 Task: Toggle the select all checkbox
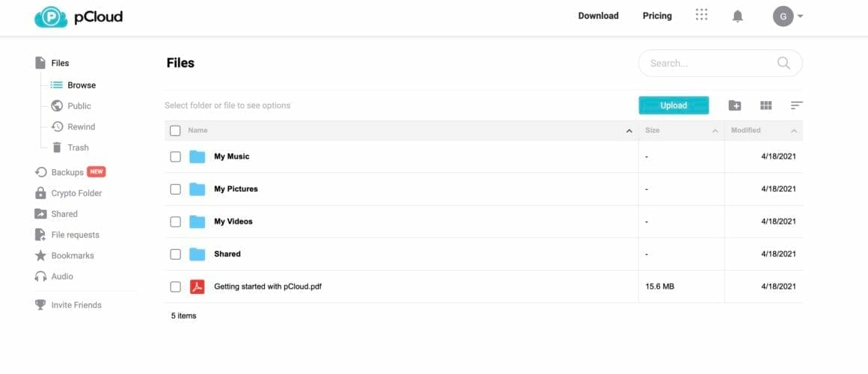pos(175,131)
